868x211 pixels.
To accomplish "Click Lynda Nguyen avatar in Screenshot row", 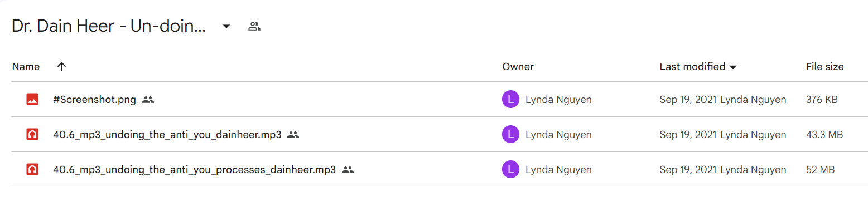I will [510, 100].
